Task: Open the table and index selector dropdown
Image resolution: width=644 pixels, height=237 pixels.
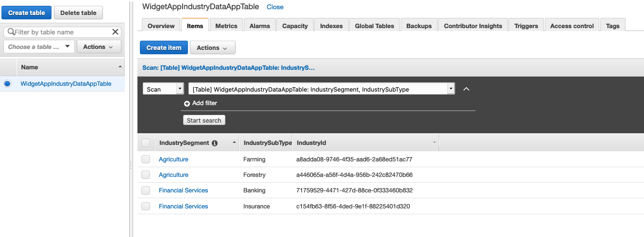Action: [x=322, y=89]
